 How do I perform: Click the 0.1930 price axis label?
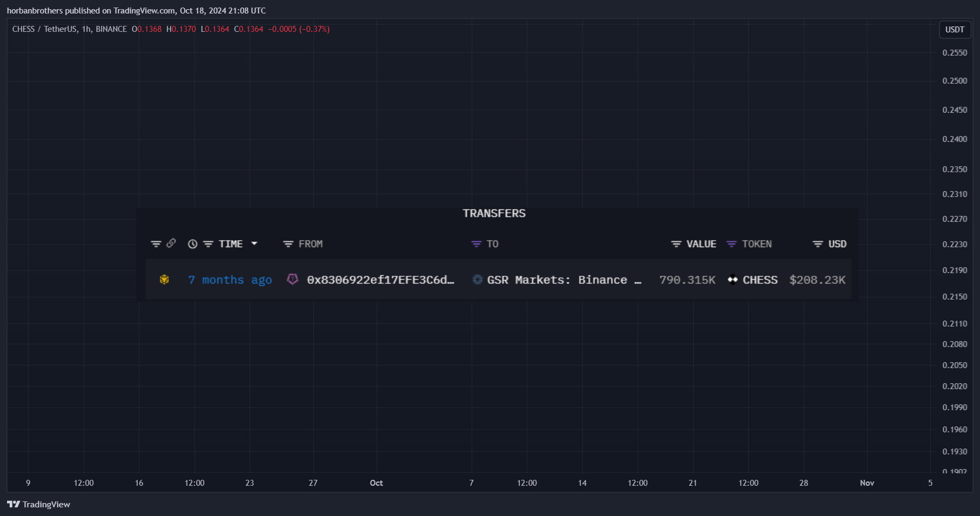tap(955, 452)
